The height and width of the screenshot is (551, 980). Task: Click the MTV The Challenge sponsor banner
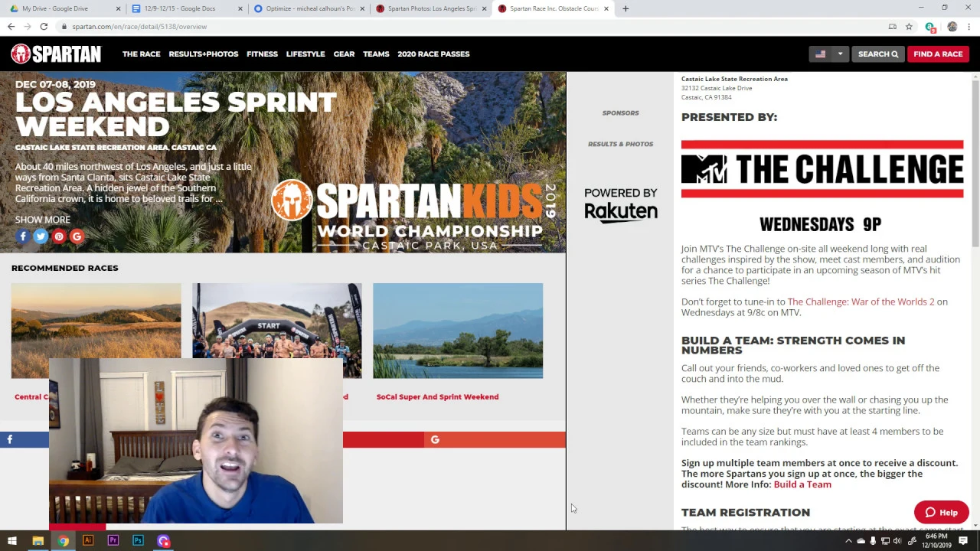822,169
